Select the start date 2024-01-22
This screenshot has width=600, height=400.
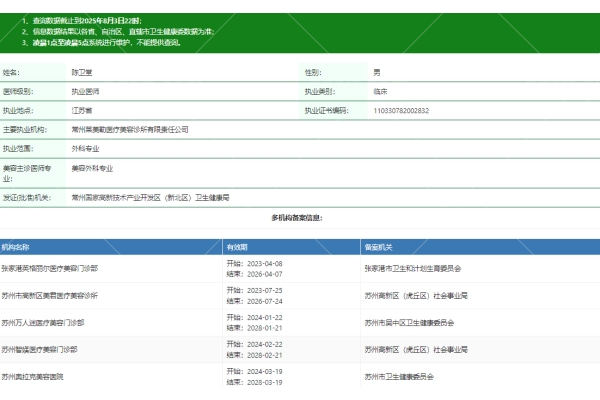tap(265, 318)
